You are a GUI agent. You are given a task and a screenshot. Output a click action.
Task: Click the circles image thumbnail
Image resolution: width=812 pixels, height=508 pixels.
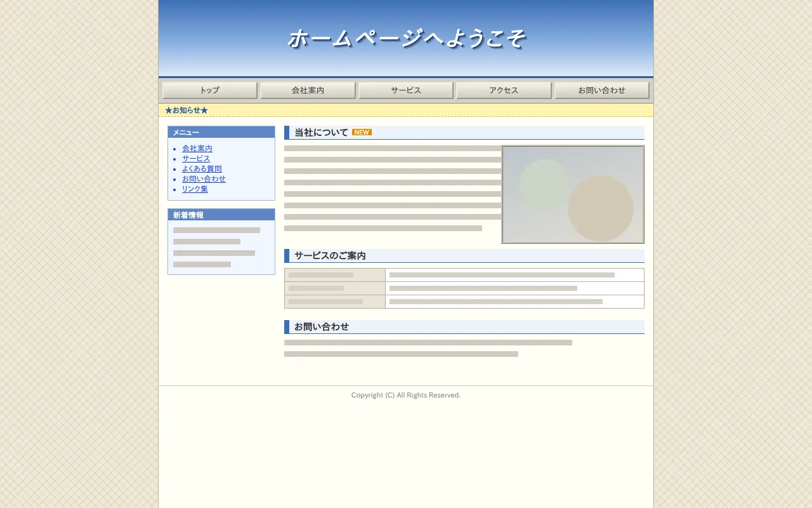click(573, 194)
